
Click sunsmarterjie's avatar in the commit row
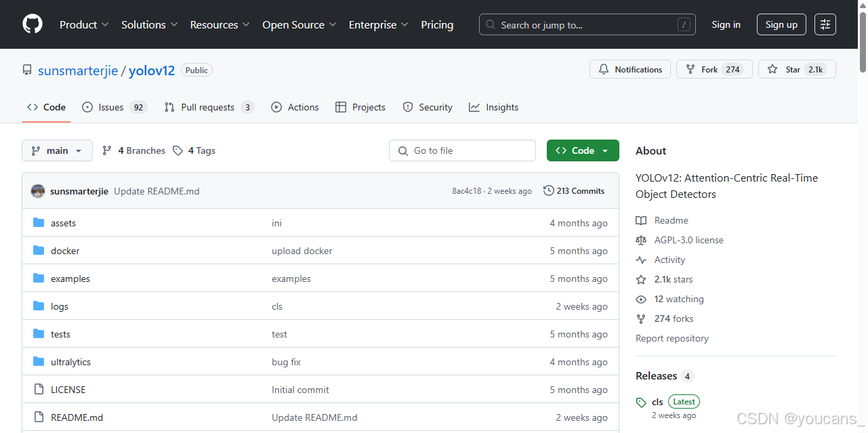click(38, 191)
